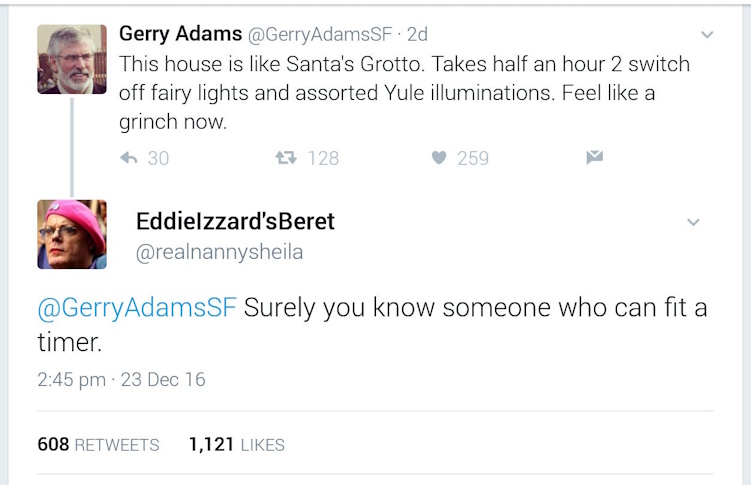This screenshot has height=485, width=751.
Task: View the 608 Retweets list
Action: (x=98, y=445)
